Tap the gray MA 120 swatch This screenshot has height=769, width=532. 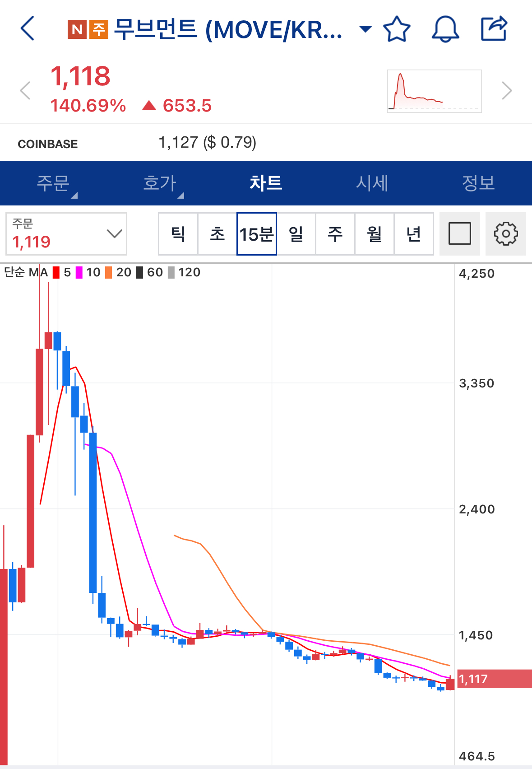click(x=171, y=272)
